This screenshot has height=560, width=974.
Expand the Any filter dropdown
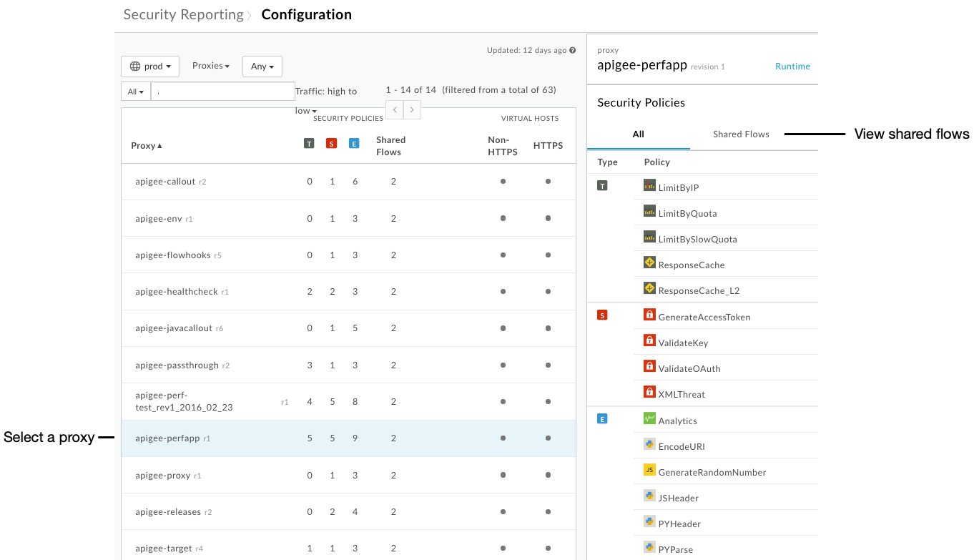[262, 66]
